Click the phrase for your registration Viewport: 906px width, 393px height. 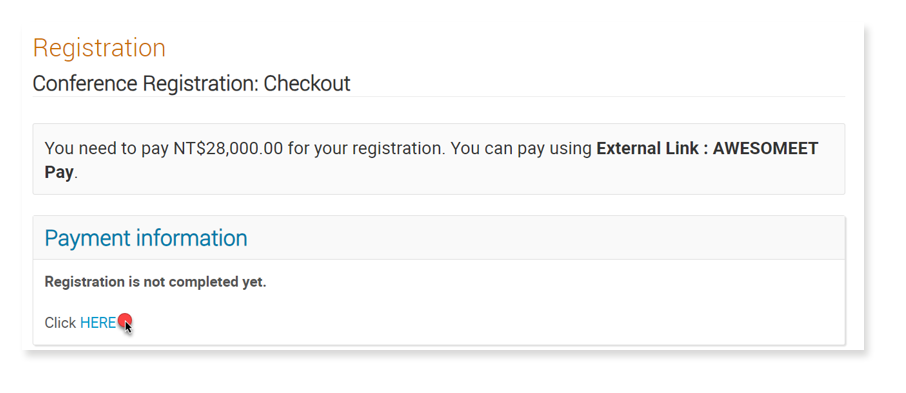366,149
